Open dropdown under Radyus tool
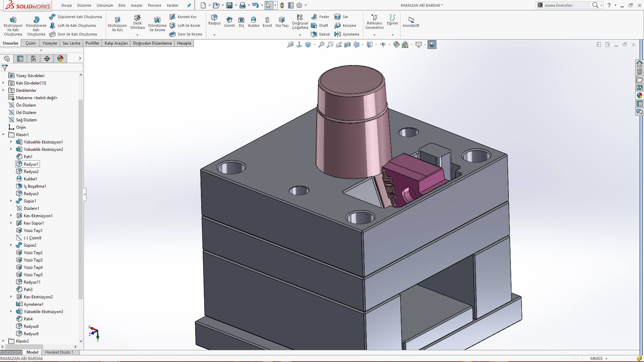 point(214,35)
